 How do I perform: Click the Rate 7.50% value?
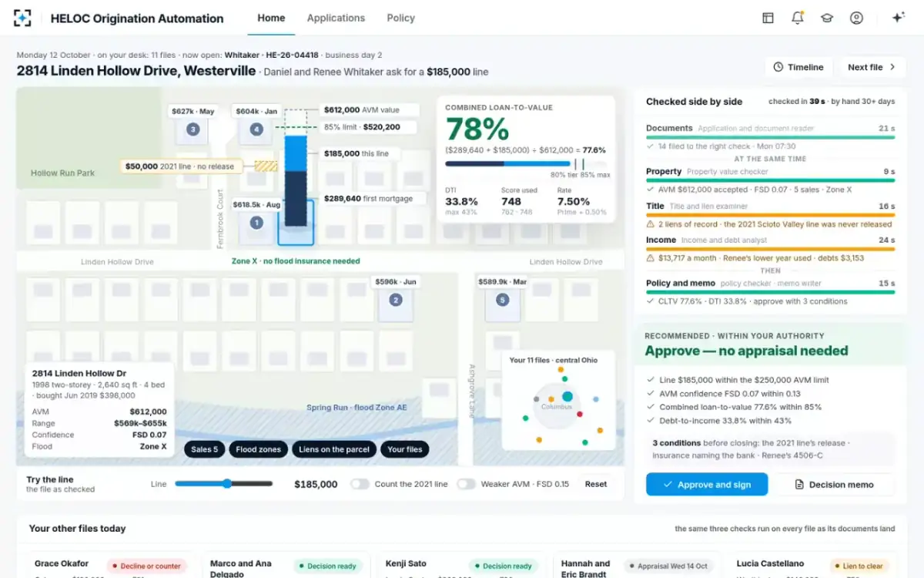574,201
